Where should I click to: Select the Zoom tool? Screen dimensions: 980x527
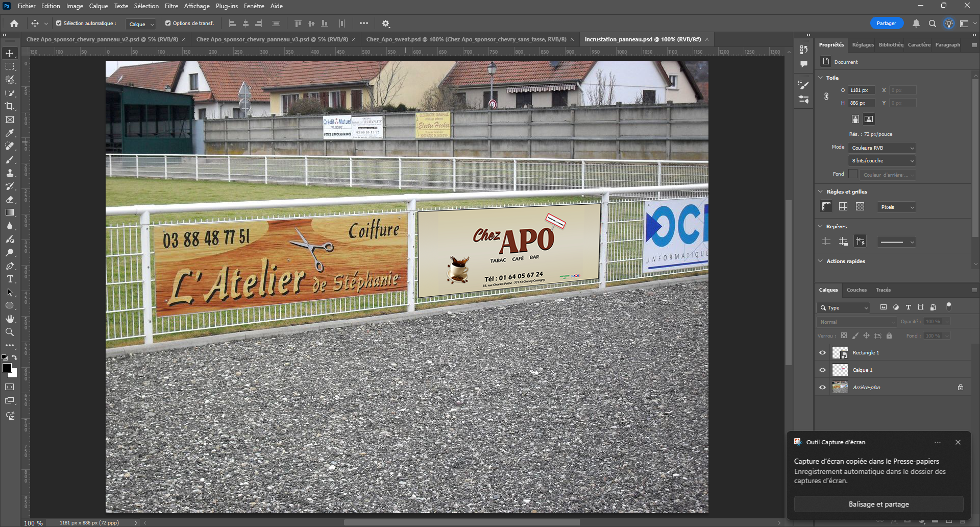10,332
